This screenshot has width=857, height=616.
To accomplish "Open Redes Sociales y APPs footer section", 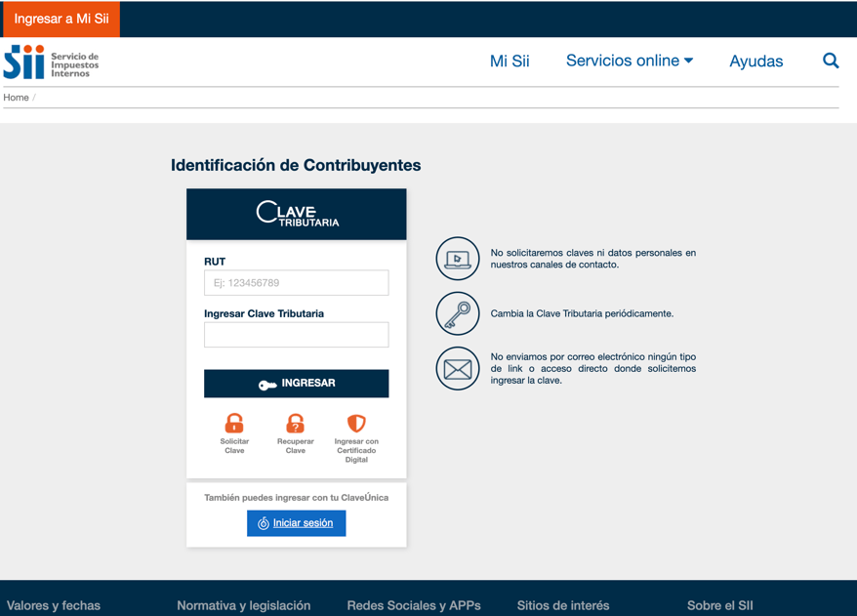I will click(414, 605).
